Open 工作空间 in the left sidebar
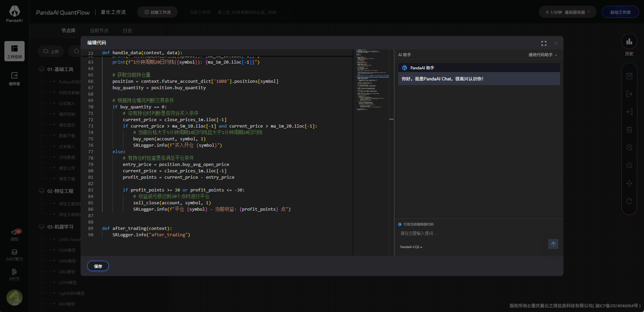Image resolution: width=644 pixels, height=312 pixels. [x=14, y=51]
